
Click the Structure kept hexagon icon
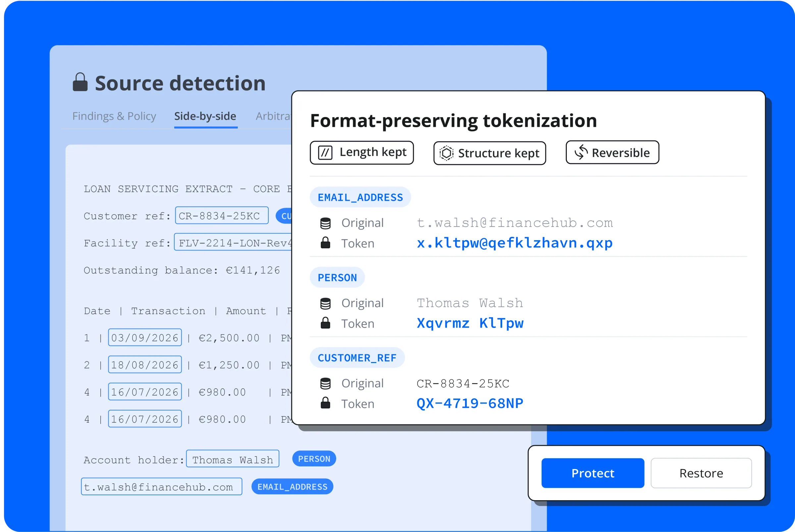coord(446,153)
